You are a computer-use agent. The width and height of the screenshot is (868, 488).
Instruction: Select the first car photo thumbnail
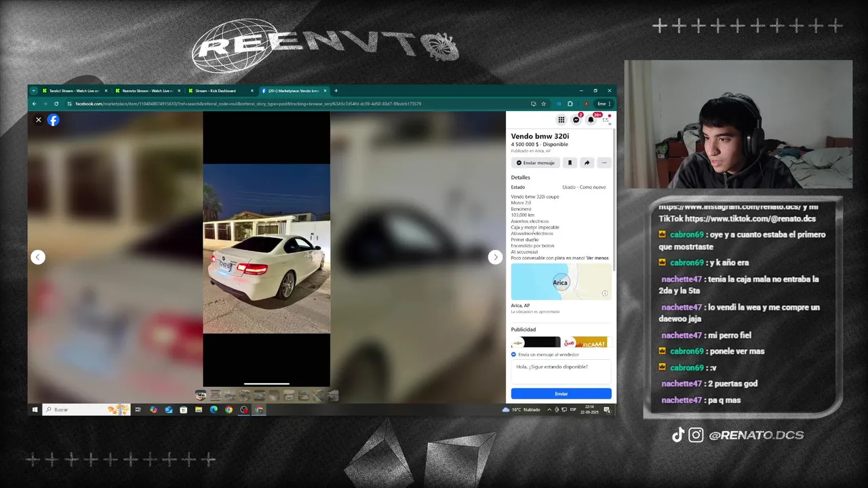point(201,395)
